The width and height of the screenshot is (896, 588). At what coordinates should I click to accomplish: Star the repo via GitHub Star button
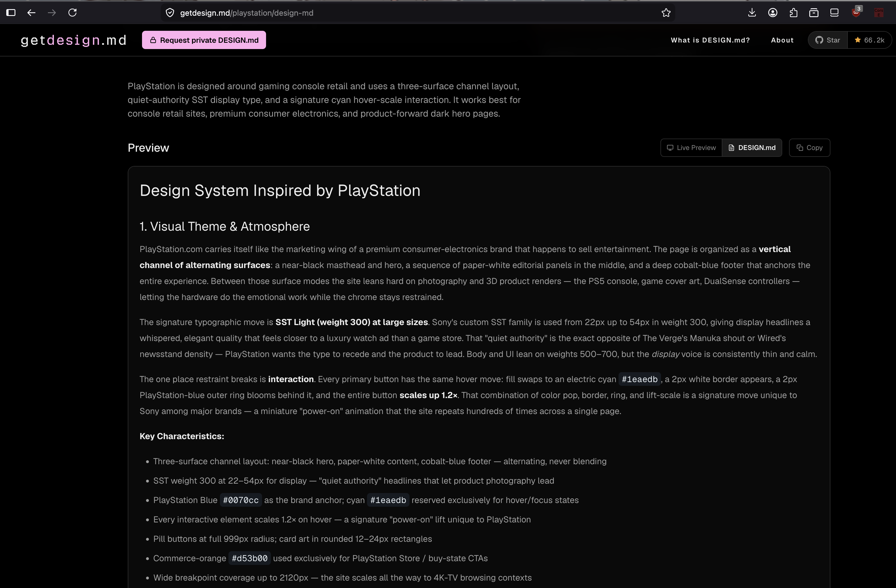(x=828, y=40)
